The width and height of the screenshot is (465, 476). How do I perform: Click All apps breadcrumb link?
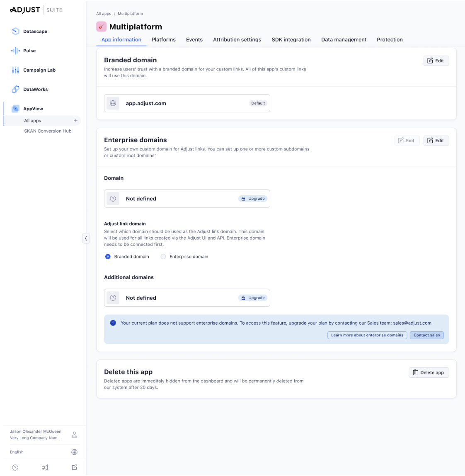[104, 14]
